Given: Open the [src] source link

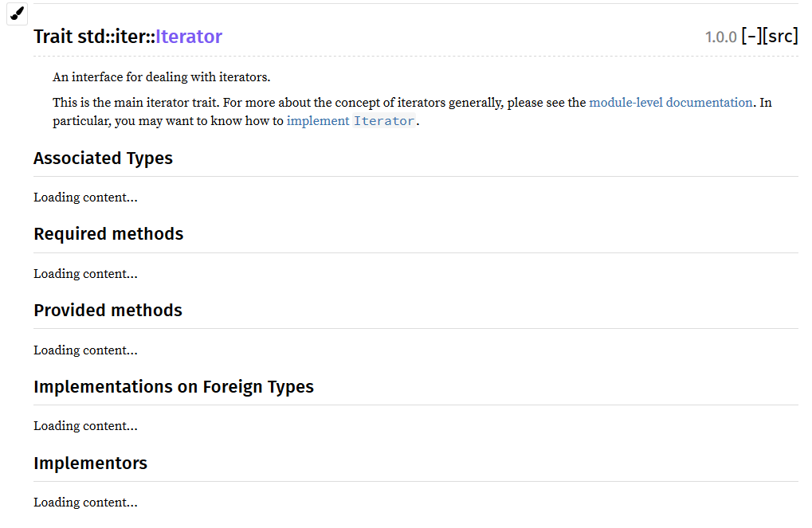Looking at the screenshot, I should click(x=780, y=37).
